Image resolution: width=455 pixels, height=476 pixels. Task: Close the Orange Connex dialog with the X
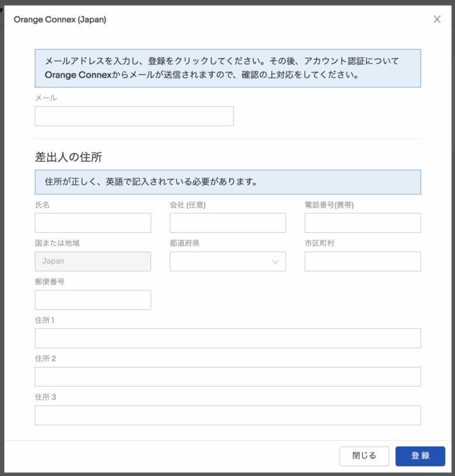click(x=437, y=19)
